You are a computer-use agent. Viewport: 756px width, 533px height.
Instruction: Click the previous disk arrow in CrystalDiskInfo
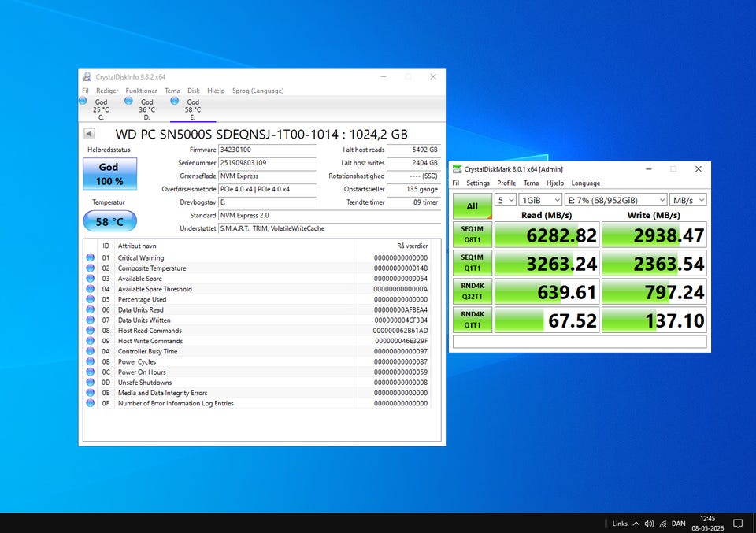(89, 134)
